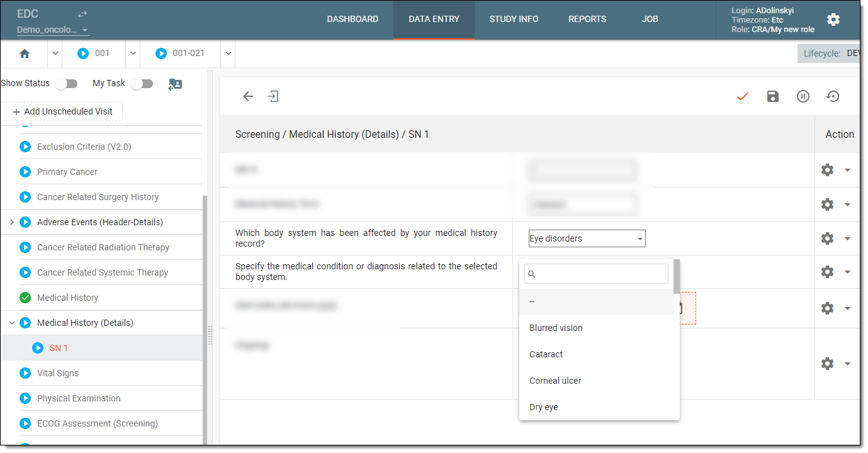868x453 pixels.
Task: Open the Eye disorders body system dropdown
Action: click(x=587, y=238)
